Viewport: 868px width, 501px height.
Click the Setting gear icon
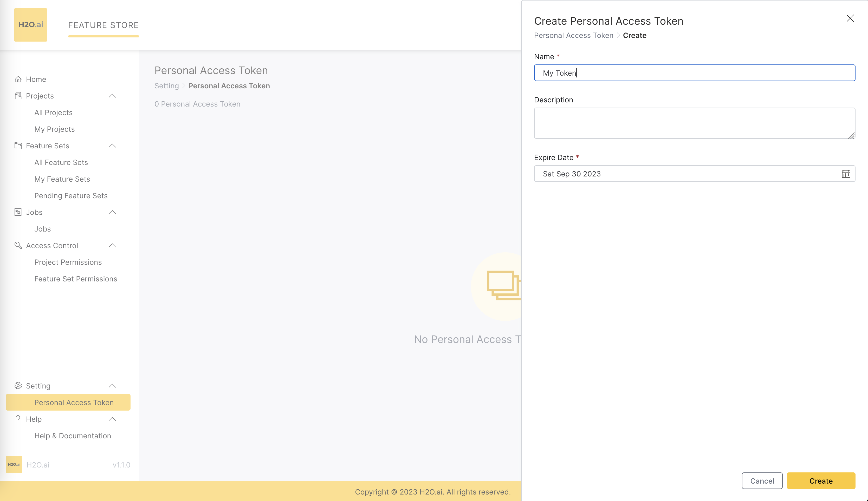click(18, 386)
